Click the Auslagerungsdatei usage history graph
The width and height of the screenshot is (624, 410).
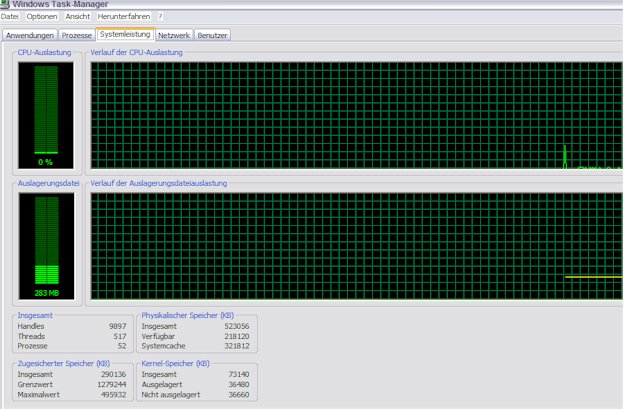(x=357, y=246)
